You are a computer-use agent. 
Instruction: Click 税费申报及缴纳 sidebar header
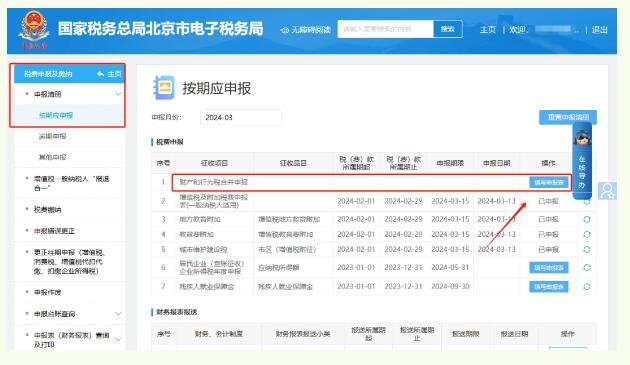48,74
